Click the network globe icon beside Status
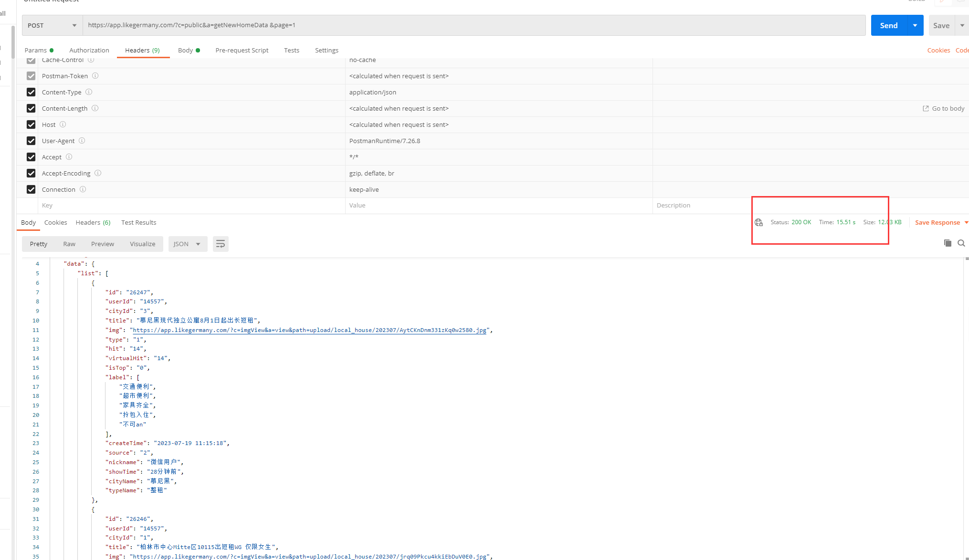The height and width of the screenshot is (560, 969). [x=758, y=222]
